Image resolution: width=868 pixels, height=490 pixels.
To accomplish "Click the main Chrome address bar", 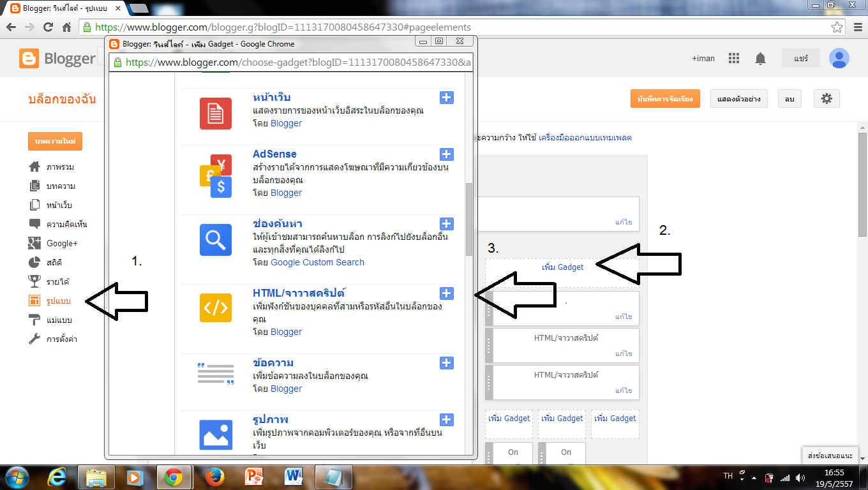I will [x=462, y=27].
